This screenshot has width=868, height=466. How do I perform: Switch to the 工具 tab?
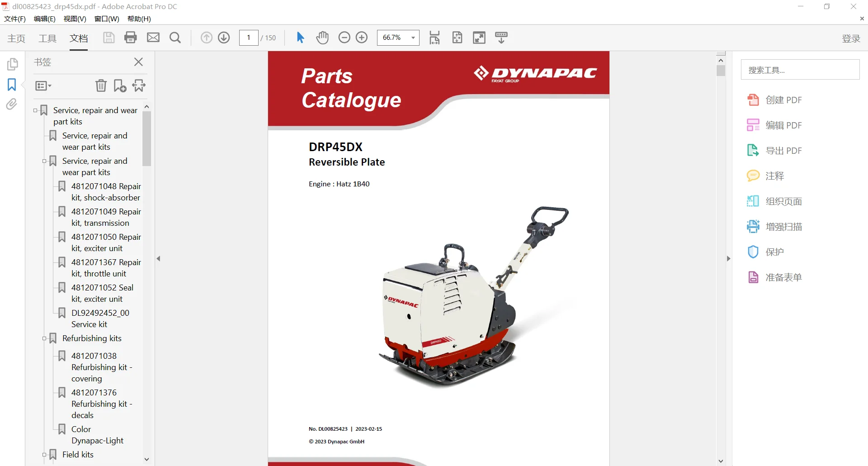pyautogui.click(x=47, y=38)
